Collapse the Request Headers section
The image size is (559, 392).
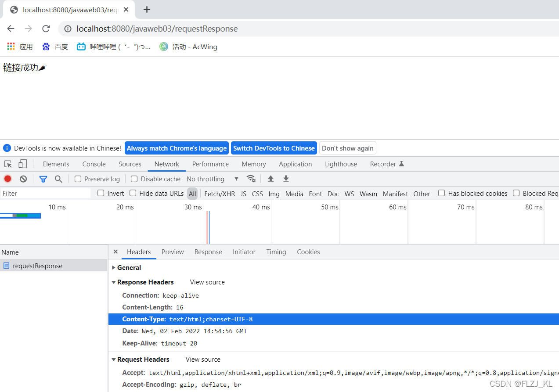tap(141, 359)
